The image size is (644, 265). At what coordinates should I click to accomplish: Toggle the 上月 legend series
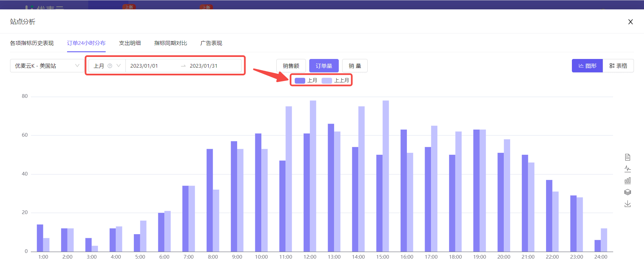pyautogui.click(x=306, y=80)
